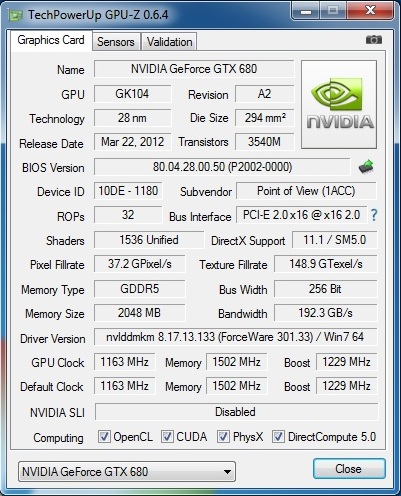Click the NVIDIA logo image
The height and width of the screenshot is (496, 401).
point(339,104)
